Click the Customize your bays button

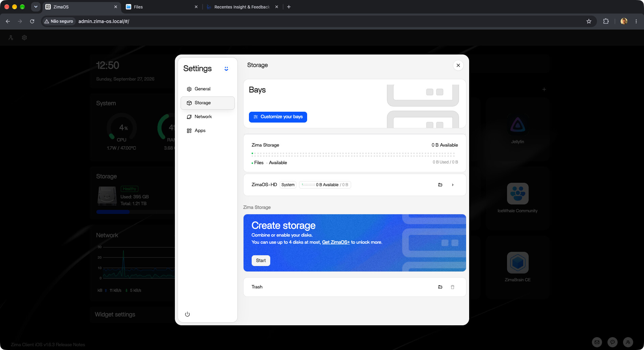coord(278,117)
